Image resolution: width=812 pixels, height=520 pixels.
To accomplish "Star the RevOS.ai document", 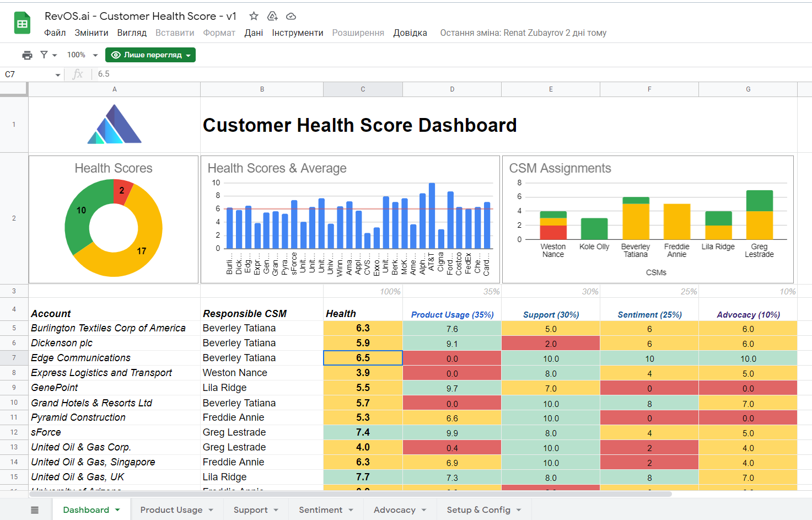I will 254,16.
